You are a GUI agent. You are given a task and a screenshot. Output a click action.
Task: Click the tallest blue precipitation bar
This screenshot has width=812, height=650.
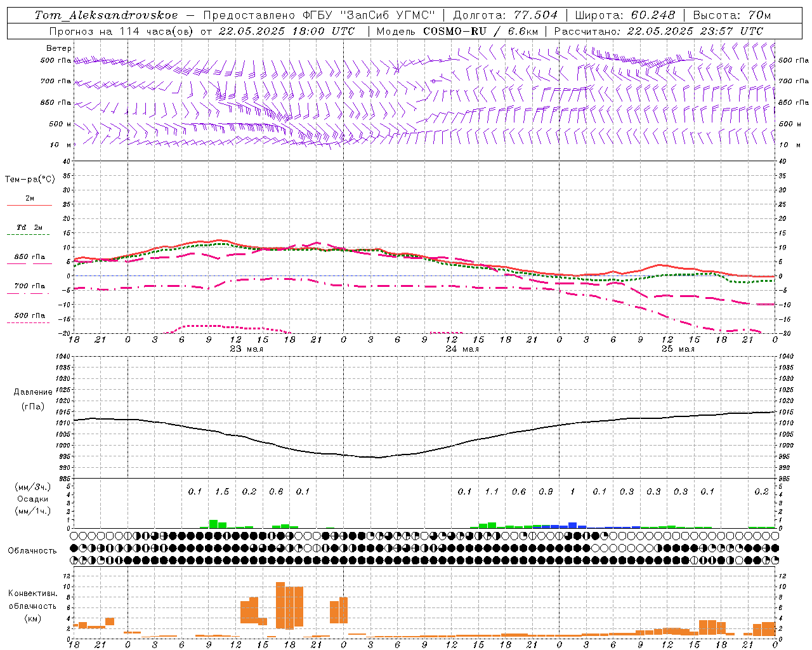click(573, 525)
